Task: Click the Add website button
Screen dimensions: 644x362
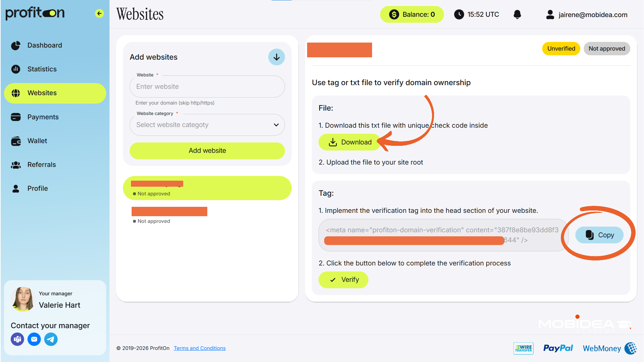Action: [207, 150]
